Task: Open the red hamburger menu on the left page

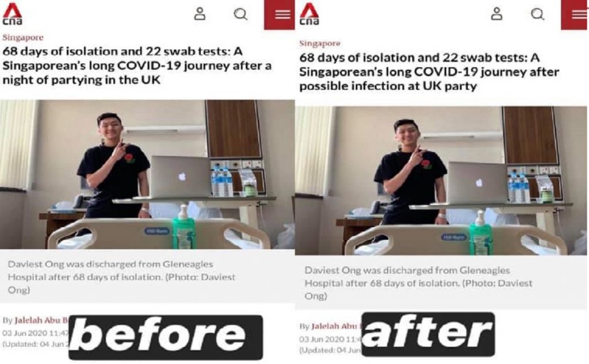Action: [280, 14]
